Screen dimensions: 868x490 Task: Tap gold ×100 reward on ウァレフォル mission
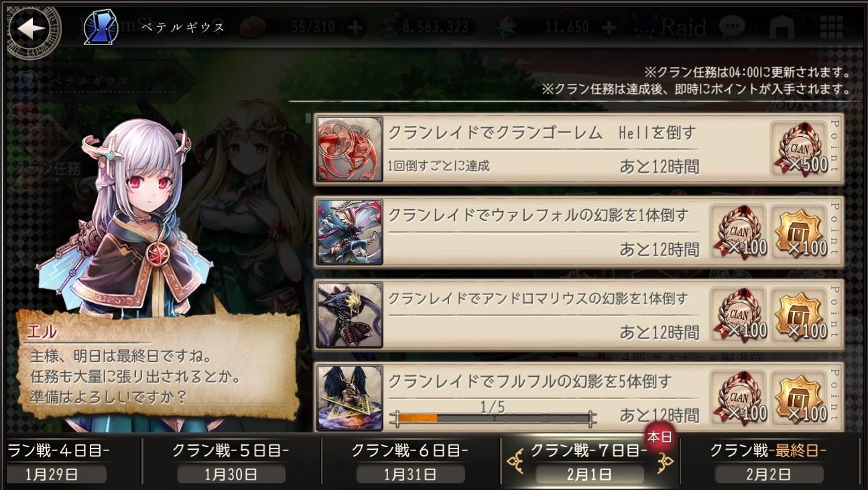(798, 232)
